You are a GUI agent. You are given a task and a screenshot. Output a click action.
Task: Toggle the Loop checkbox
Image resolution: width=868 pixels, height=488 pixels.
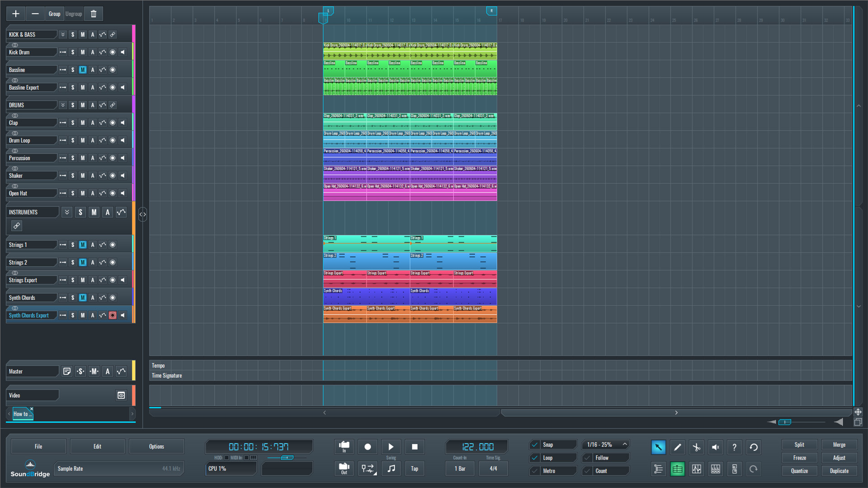535,458
